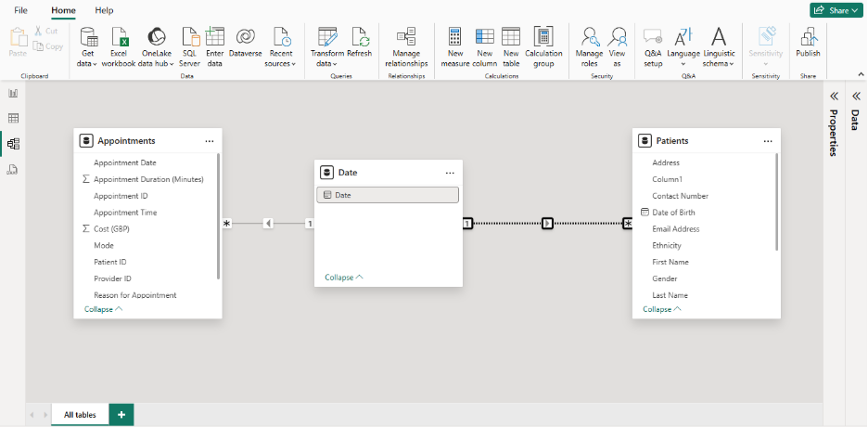Screen dimensions: 868x427
Task: Create a Calculation group
Action: (543, 47)
